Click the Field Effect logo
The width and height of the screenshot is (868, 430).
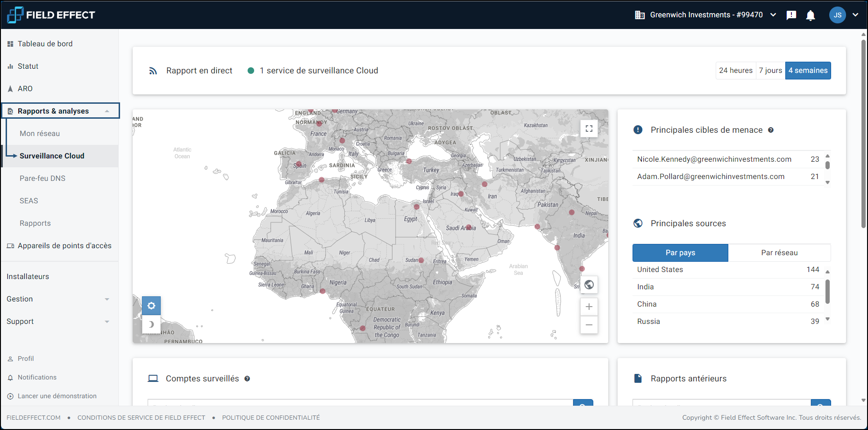tap(51, 15)
